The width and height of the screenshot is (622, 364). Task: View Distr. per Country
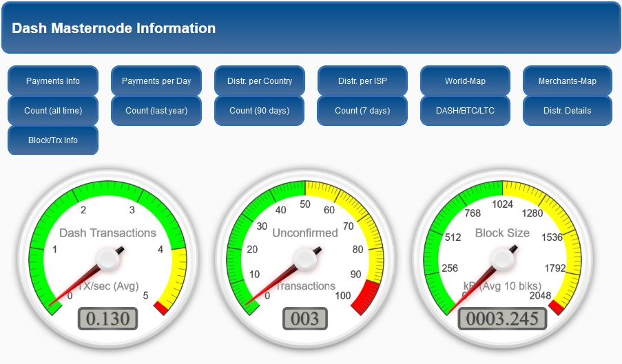click(x=260, y=81)
